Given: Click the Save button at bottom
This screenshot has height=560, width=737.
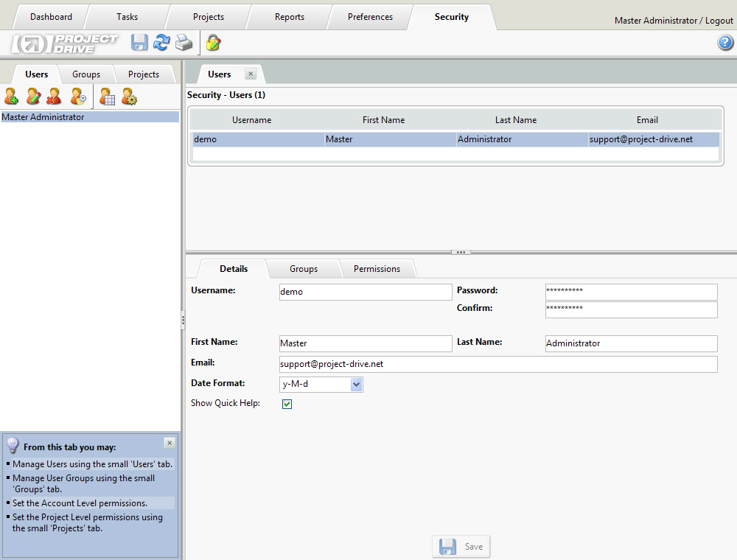Looking at the screenshot, I should pyautogui.click(x=461, y=547).
